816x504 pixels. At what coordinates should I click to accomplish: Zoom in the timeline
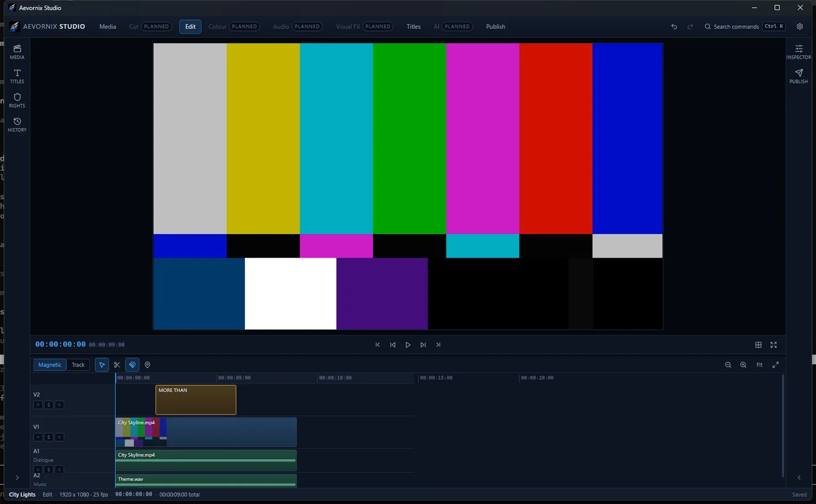point(743,365)
